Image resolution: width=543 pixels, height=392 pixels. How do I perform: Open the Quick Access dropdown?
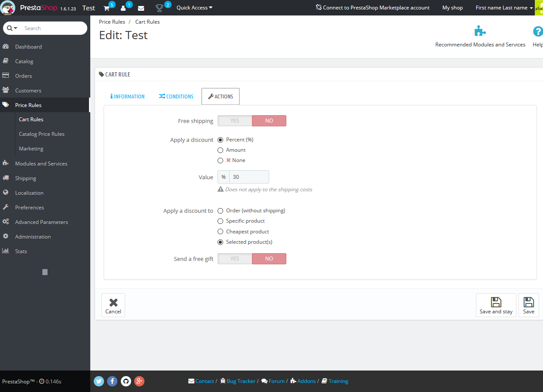coord(194,7)
